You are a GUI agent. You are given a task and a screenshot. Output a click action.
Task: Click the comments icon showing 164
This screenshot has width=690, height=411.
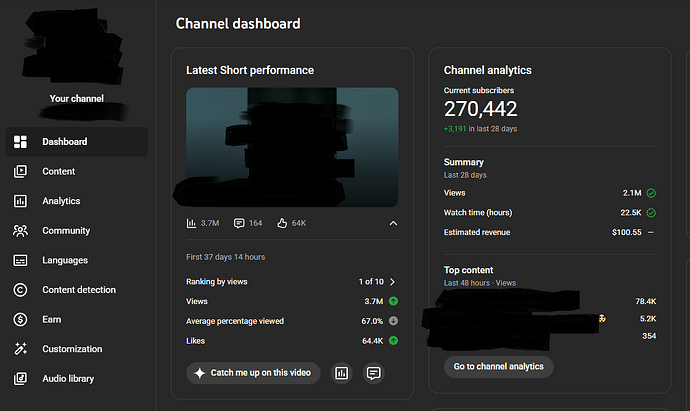coord(239,223)
